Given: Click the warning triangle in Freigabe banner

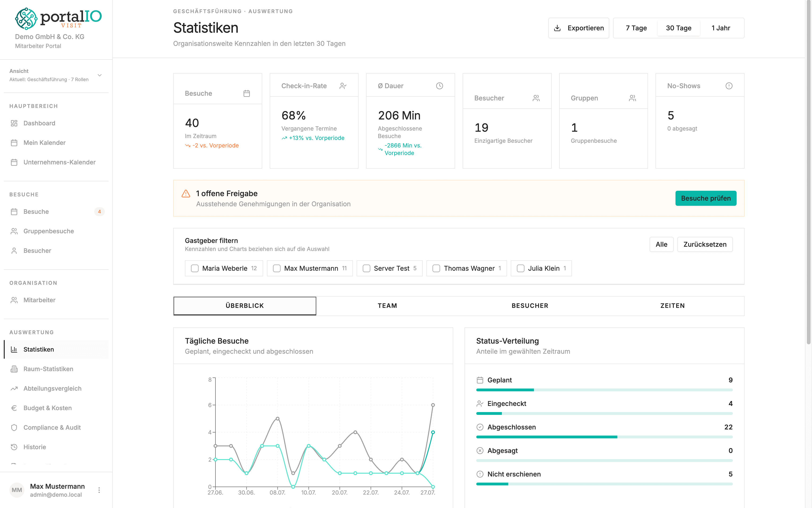Looking at the screenshot, I should coord(186,194).
